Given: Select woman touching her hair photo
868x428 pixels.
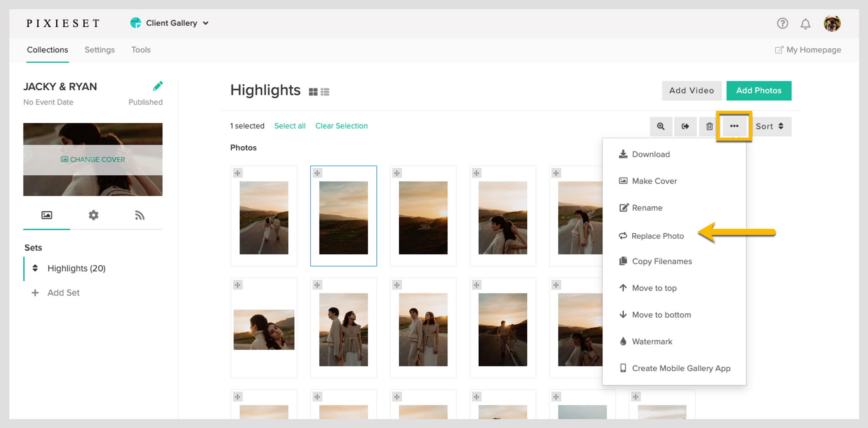Looking at the screenshot, I should tap(503, 218).
